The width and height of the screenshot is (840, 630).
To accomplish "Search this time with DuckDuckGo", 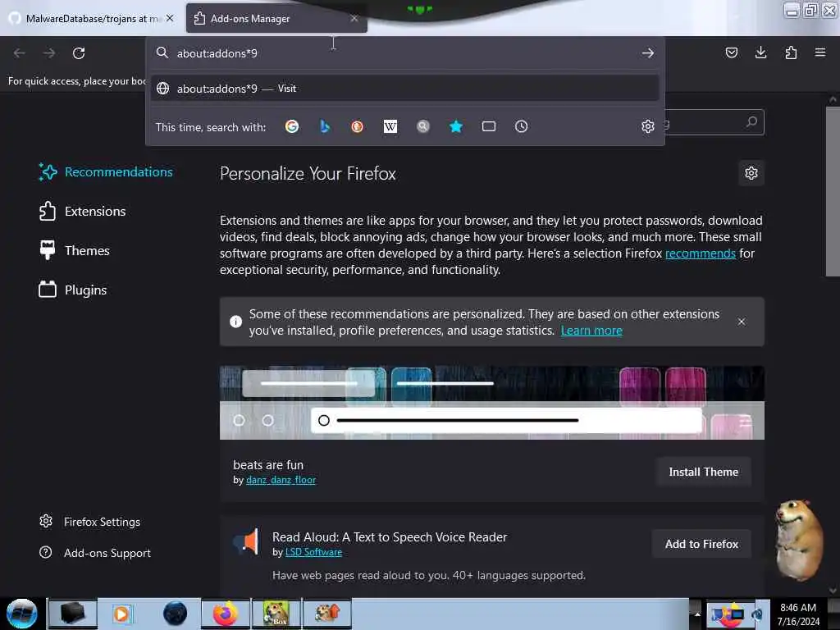I will 358,126.
